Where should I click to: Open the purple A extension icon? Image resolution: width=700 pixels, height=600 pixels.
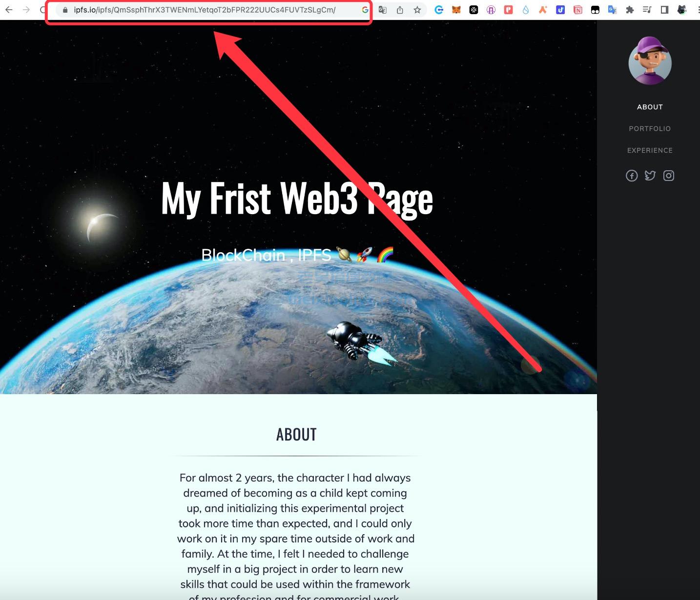pyautogui.click(x=491, y=9)
